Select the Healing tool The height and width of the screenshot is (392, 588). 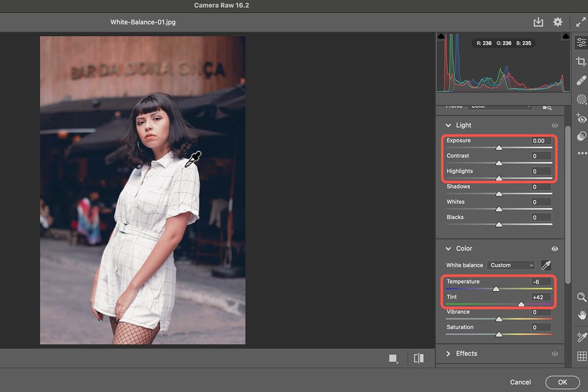click(581, 80)
